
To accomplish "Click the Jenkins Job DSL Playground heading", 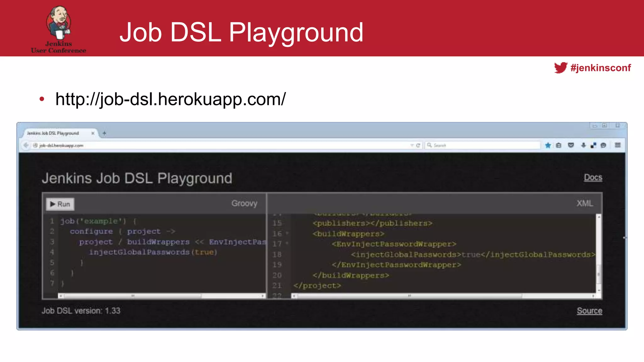I will 137,178.
